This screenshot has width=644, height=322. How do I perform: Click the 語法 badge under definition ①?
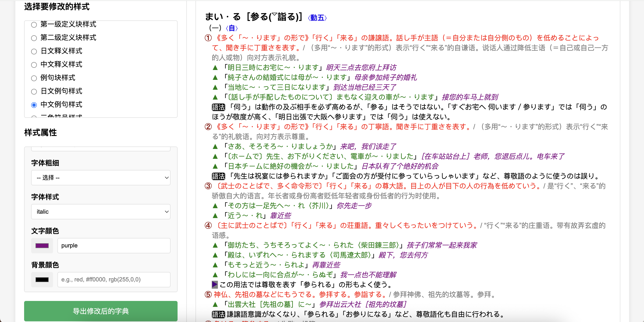(218, 107)
